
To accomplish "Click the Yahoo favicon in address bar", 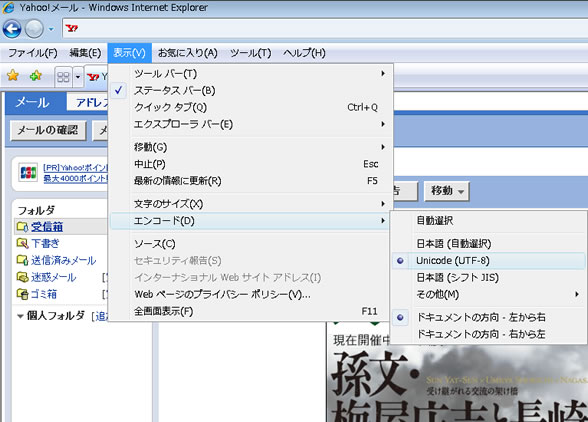I will [72, 29].
